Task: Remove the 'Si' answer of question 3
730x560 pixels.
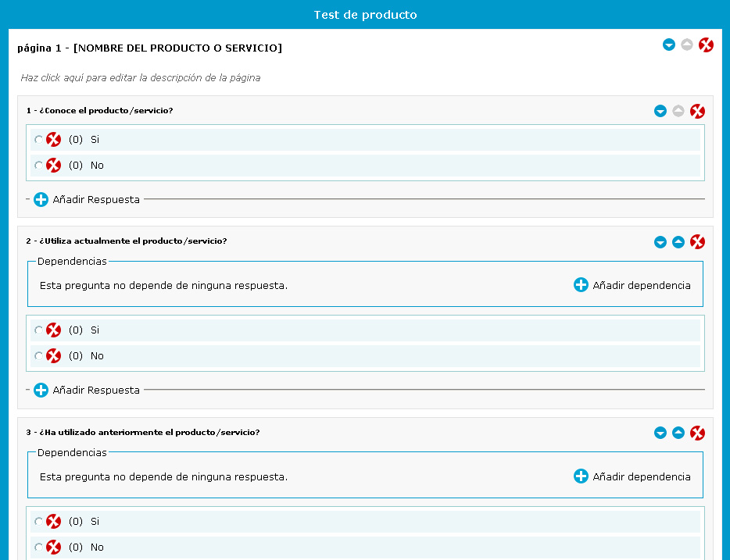Action: pyautogui.click(x=54, y=522)
